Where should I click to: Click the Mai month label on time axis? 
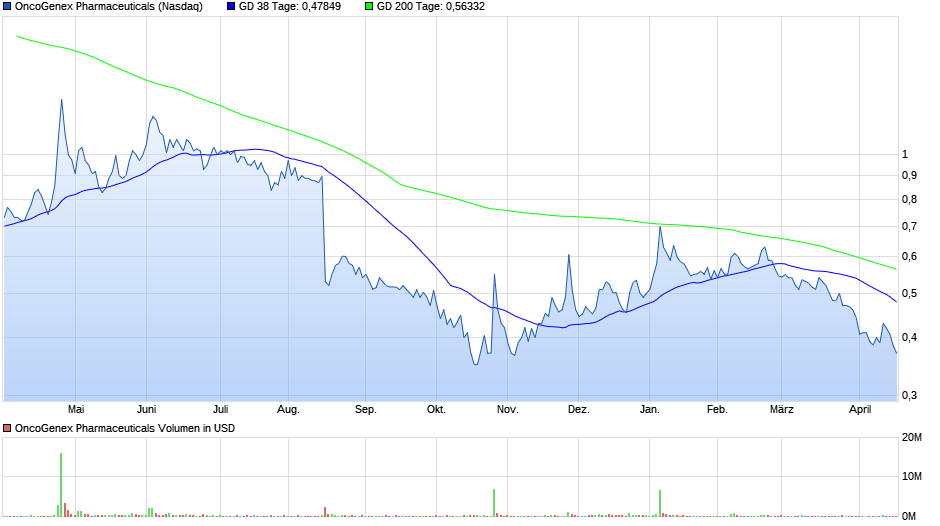coord(76,409)
